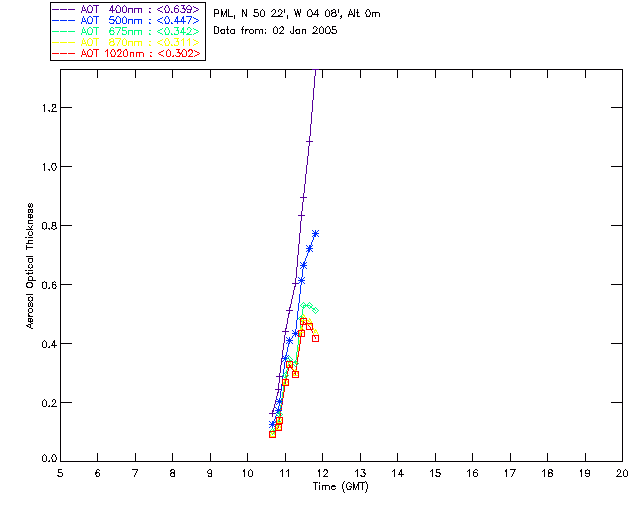
Task: Click the 'Data from: 02 Jan 2005' text
Action: click(x=275, y=30)
